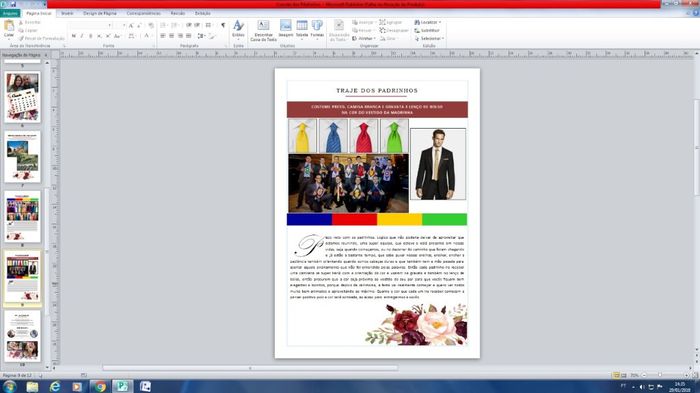Click the blue tie image
This screenshot has height=393, width=700.
(x=333, y=136)
